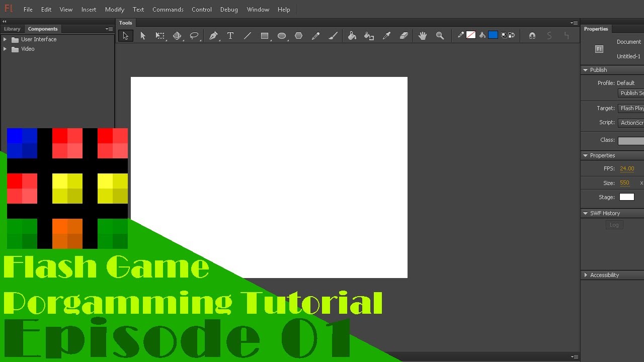The height and width of the screenshot is (362, 644).
Task: Toggle the Snap to Objects magnet
Action: [x=532, y=36]
